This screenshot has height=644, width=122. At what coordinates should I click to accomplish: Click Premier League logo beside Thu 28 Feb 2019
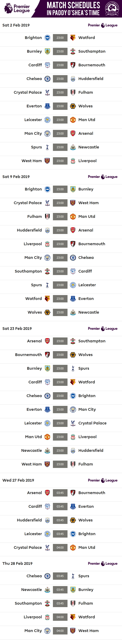[x=103, y=563]
